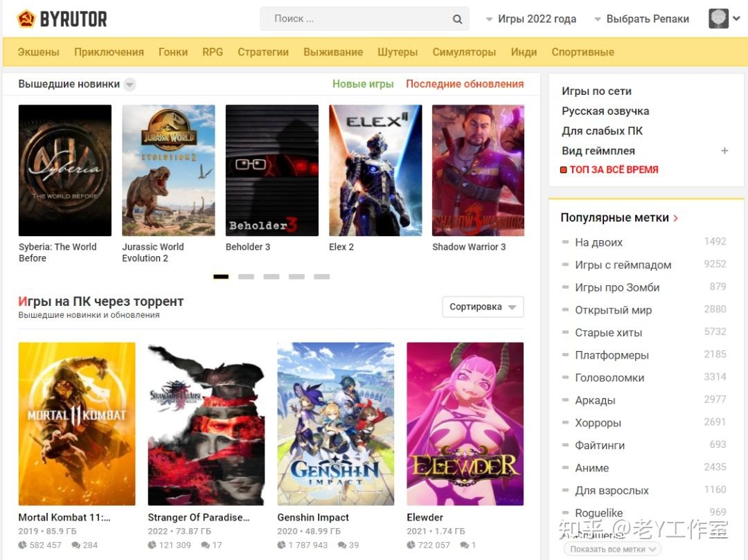Click the Показать все метки button
748x560 pixels.
coord(612,549)
